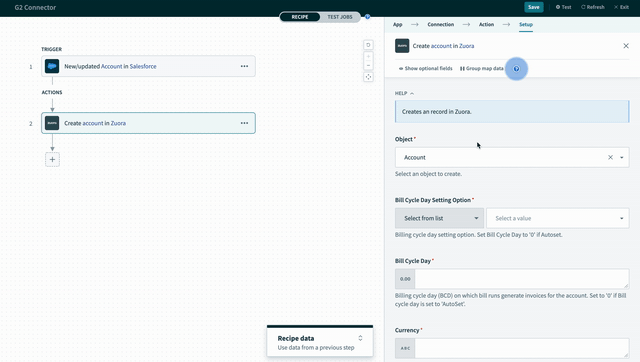Click the account link in setup panel title

pos(441,46)
